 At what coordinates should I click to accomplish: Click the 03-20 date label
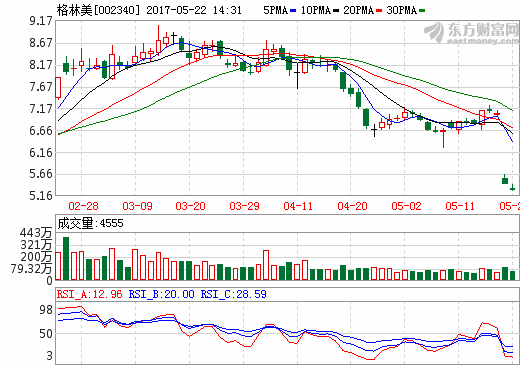191,206
